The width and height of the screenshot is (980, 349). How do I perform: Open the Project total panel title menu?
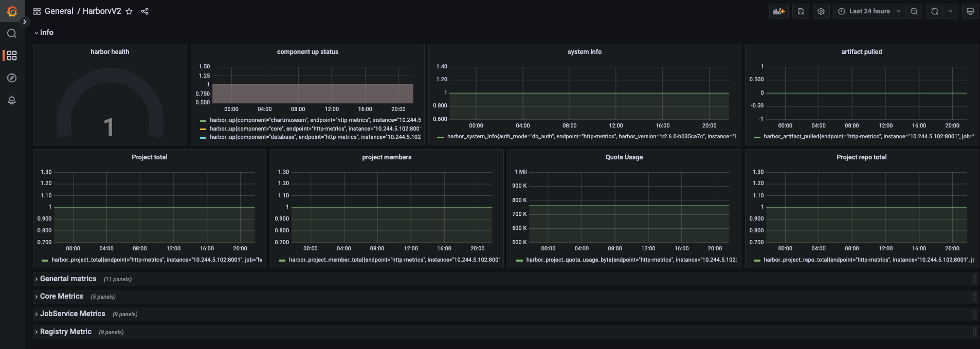point(149,157)
